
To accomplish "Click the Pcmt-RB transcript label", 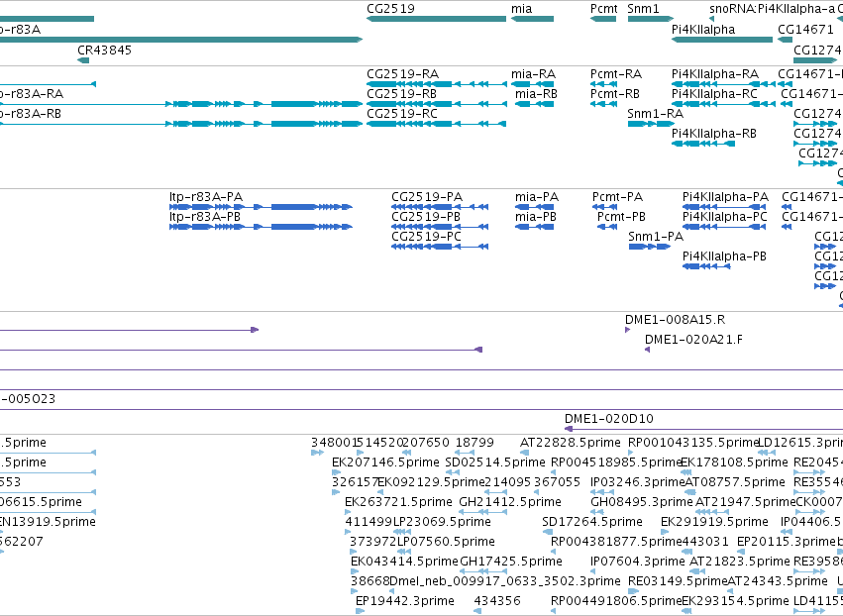I will point(615,94).
